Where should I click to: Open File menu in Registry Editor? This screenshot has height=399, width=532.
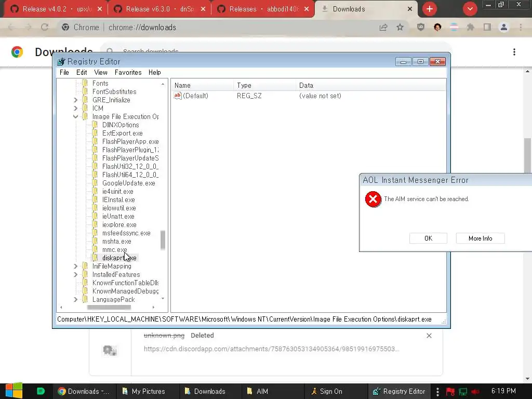coord(64,73)
